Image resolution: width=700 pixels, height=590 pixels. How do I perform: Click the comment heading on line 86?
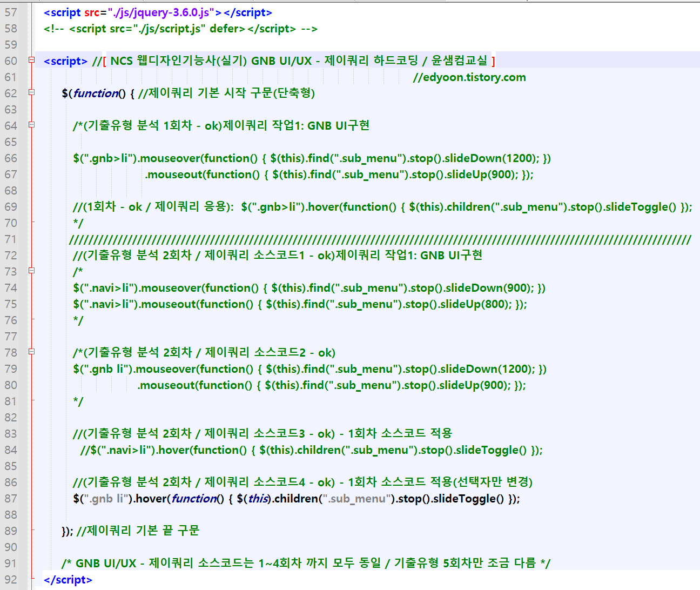tap(303, 482)
